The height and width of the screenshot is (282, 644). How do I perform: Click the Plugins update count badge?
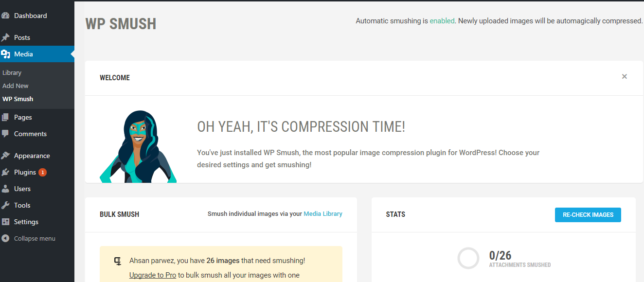43,172
